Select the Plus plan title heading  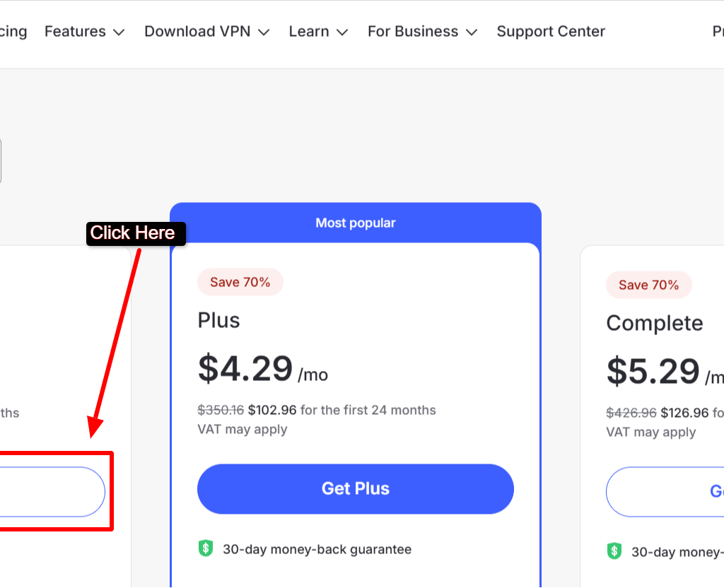218,319
